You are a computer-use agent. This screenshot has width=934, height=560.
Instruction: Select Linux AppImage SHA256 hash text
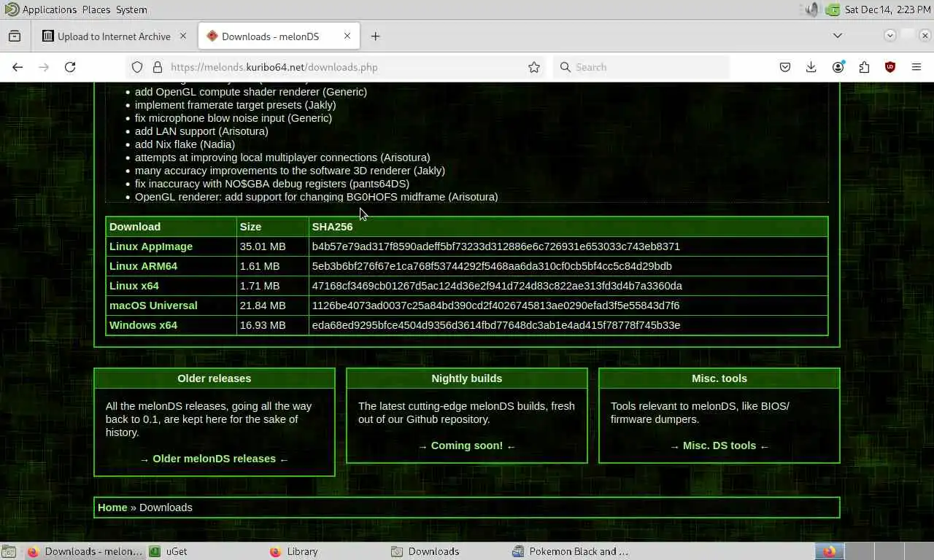click(496, 246)
